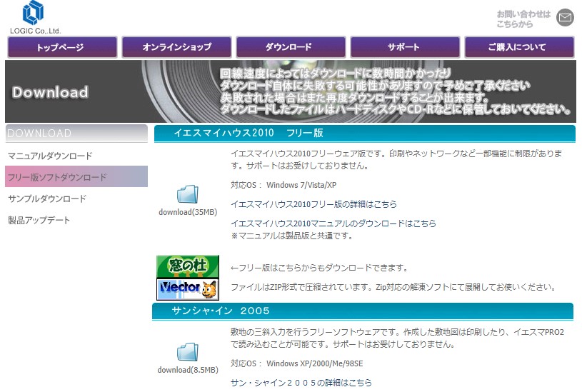
Task: Click the envelope contact mail icon
Action: (x=565, y=18)
